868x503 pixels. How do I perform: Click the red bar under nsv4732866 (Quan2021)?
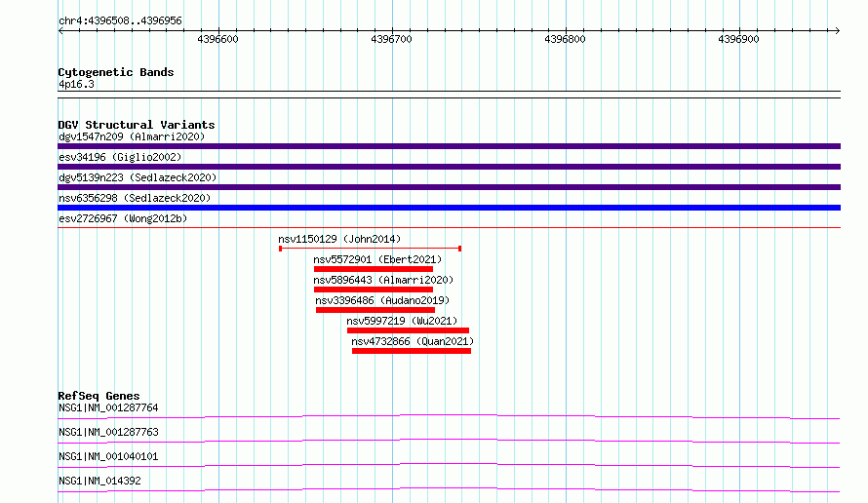tap(412, 351)
